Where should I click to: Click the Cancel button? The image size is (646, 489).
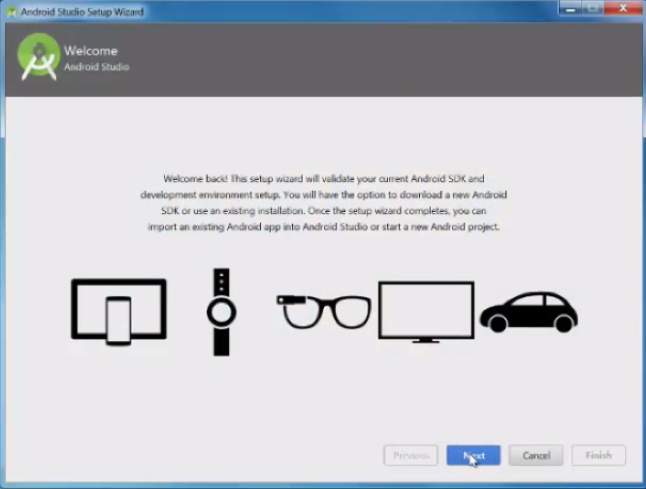pos(536,455)
